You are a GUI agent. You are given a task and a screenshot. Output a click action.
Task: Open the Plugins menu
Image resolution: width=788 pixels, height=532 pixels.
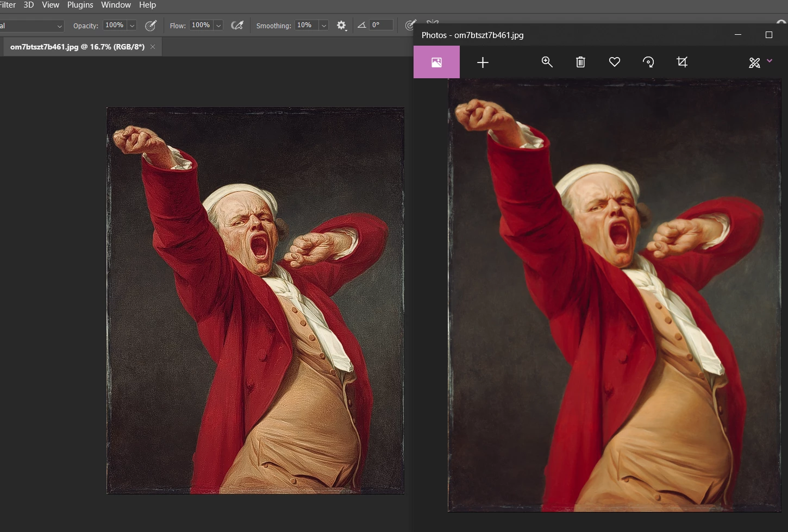[x=80, y=5]
